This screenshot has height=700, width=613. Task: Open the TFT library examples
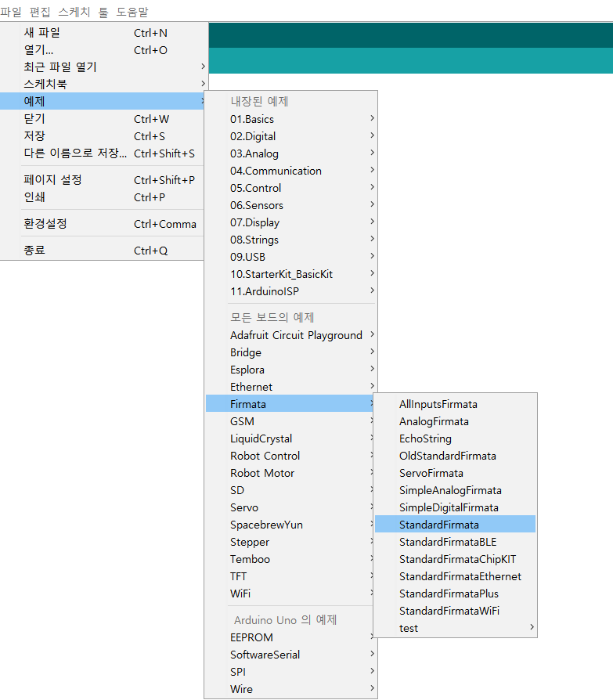[290, 576]
